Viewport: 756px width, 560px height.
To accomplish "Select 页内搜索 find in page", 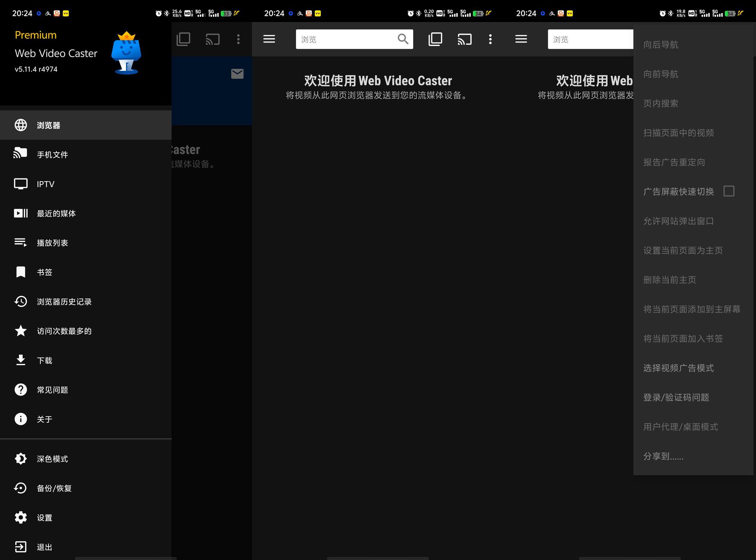I will [x=694, y=103].
